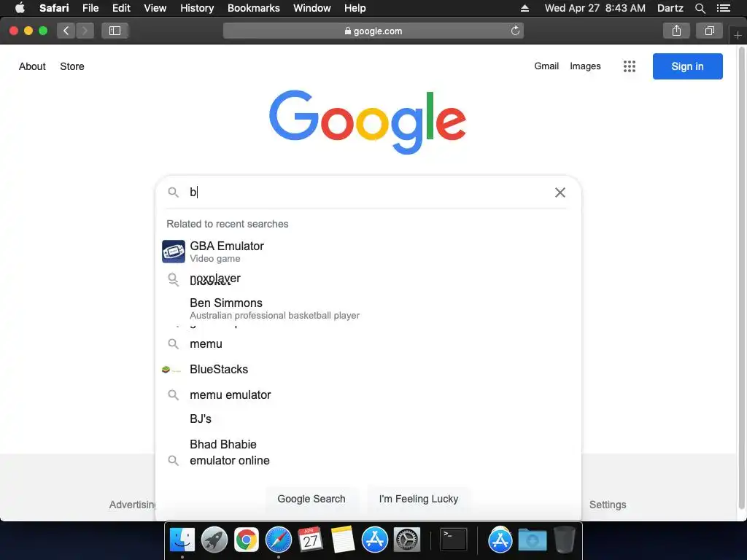Select the BJ's suggestion
The image size is (747, 560).
(367, 419)
